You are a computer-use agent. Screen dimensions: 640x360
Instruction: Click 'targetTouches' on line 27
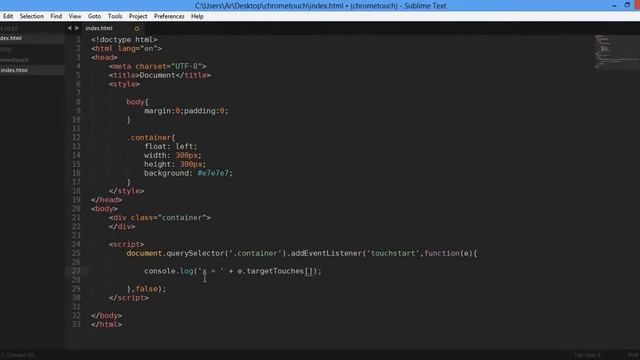click(x=275, y=271)
